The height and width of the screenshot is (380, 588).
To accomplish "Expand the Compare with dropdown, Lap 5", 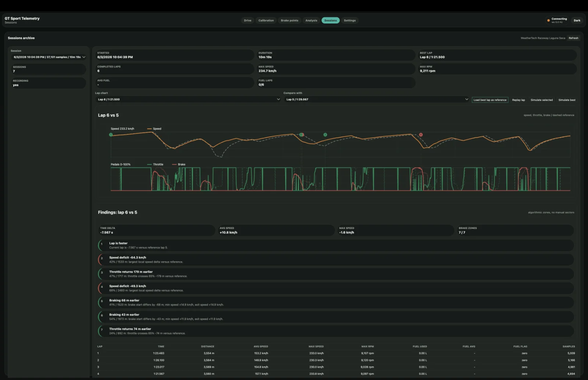I will [377, 99].
